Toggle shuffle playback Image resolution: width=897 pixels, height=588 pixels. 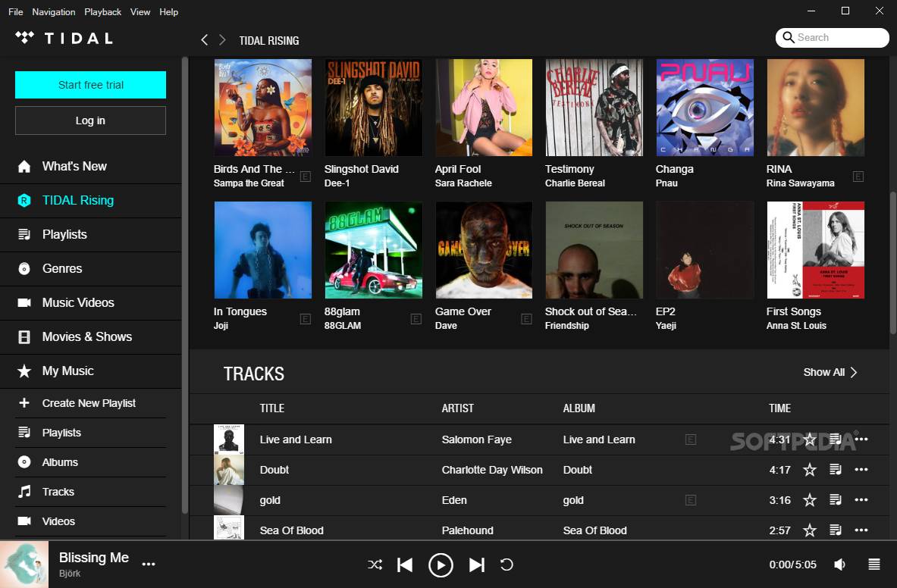click(375, 565)
